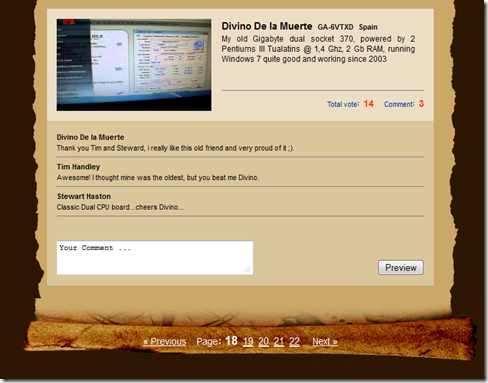Click the Total vote count 14
This screenshot has height=383, width=488.
pyautogui.click(x=369, y=104)
